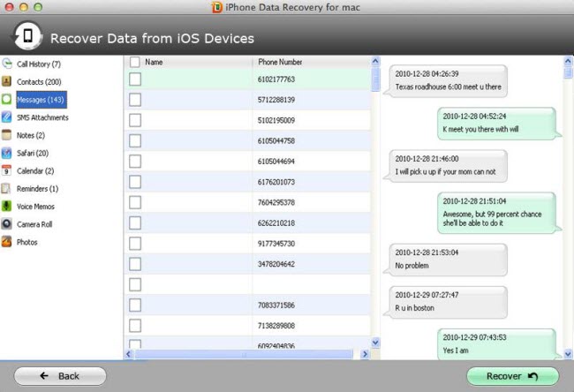Toggle the select-all checkbox in header
The width and height of the screenshot is (574, 392).
click(x=134, y=63)
